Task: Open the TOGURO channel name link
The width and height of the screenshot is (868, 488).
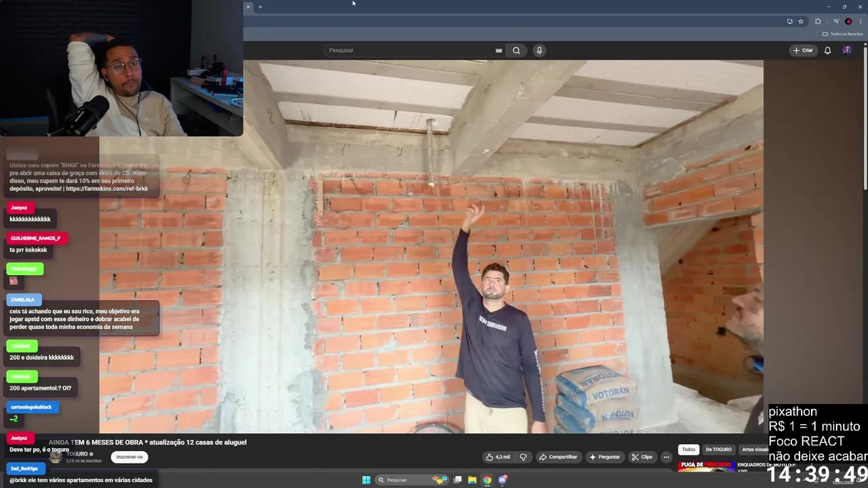Action: [x=77, y=454]
